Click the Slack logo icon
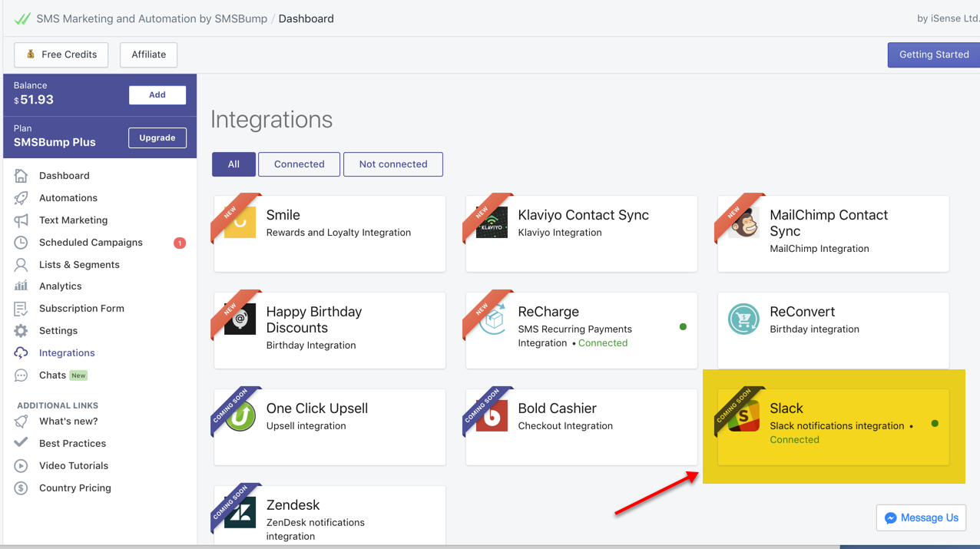980x549 pixels. [744, 416]
